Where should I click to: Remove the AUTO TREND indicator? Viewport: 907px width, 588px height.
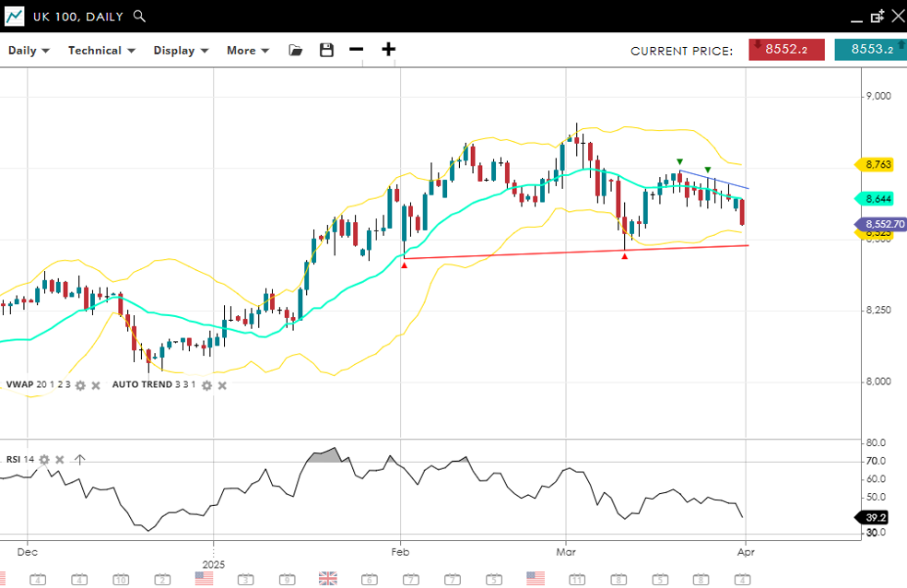[x=222, y=385]
